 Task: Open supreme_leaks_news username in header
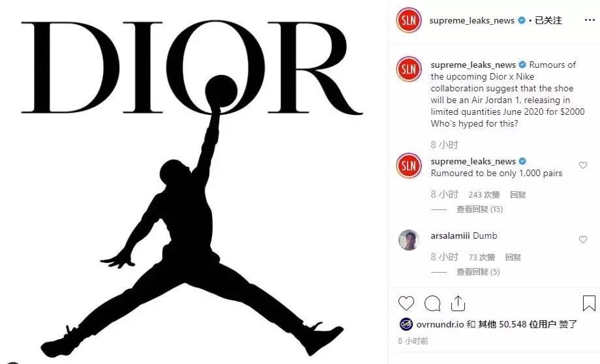pos(472,20)
